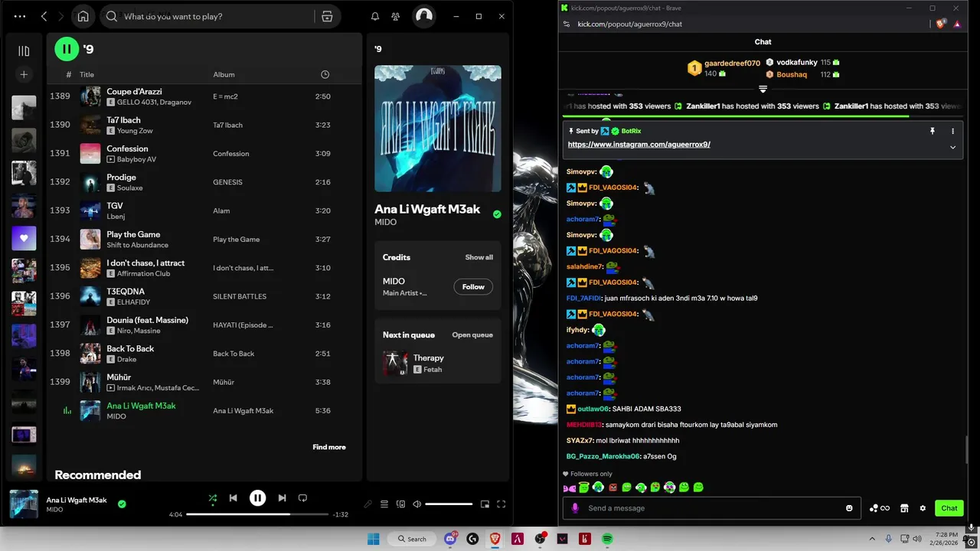Pause playback in bottom player bar
Screen dimensions: 980x551
[x=258, y=498]
